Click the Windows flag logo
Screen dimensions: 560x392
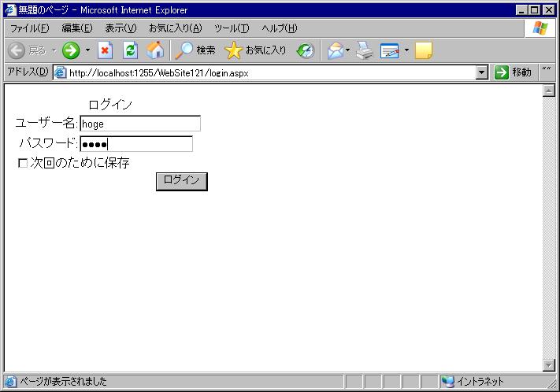540,28
